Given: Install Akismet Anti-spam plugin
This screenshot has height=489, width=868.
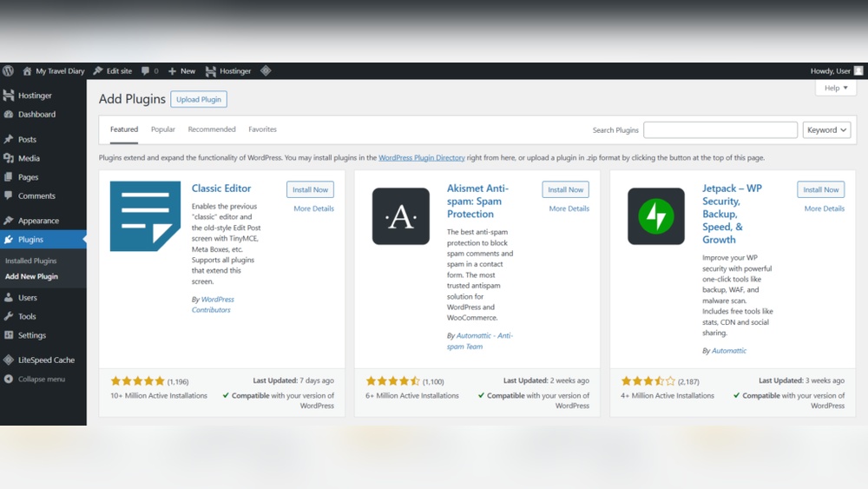Looking at the screenshot, I should 565,189.
